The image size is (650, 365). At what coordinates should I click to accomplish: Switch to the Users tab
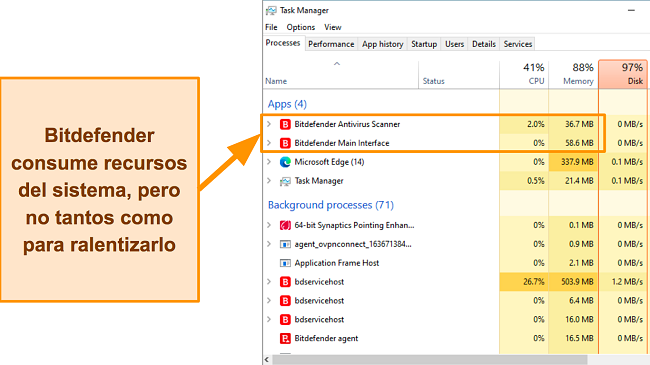[x=454, y=44]
